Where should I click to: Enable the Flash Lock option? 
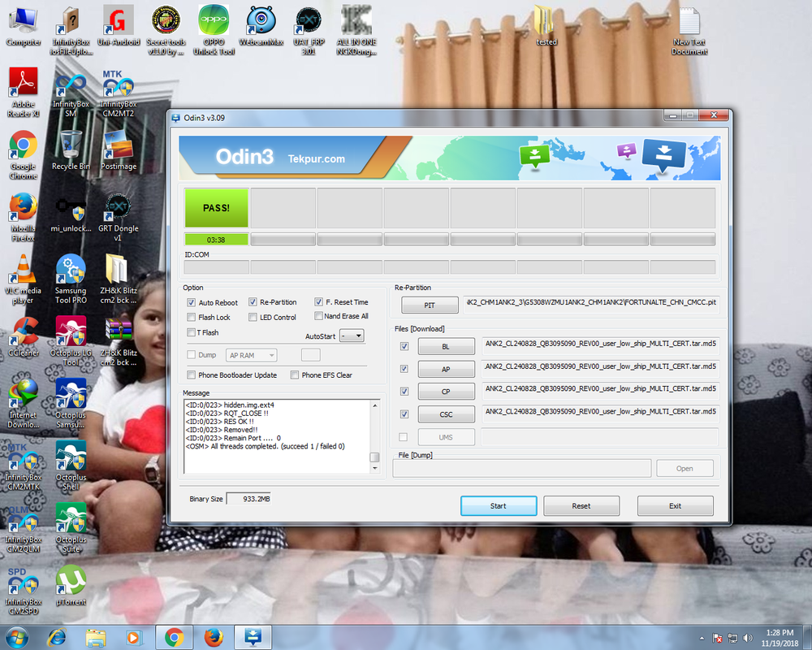coord(191,317)
